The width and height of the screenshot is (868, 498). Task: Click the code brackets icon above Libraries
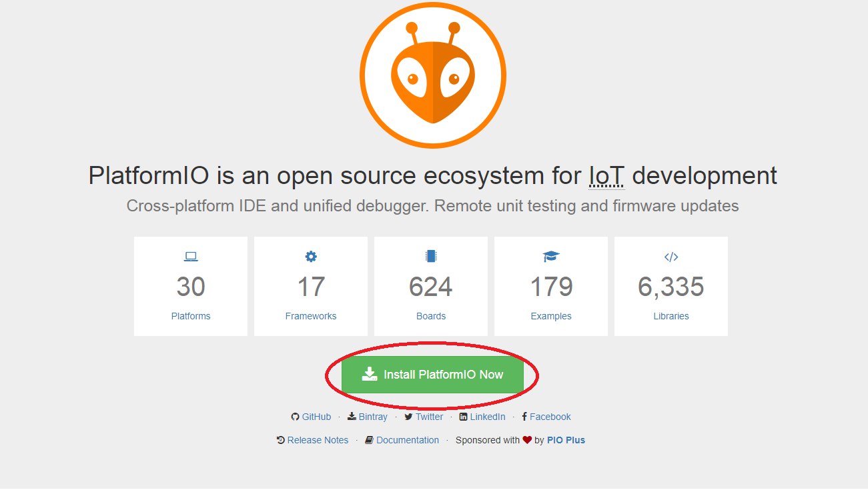tap(671, 257)
